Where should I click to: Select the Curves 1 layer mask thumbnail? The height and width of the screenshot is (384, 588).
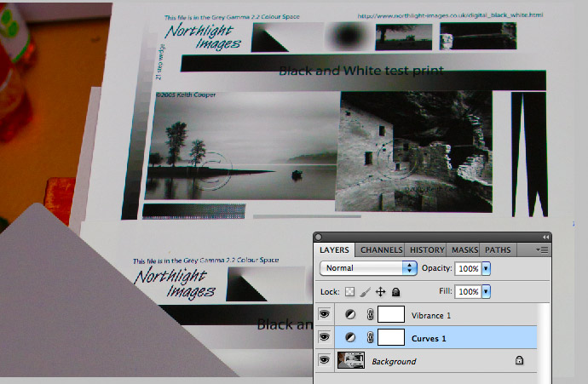click(391, 337)
